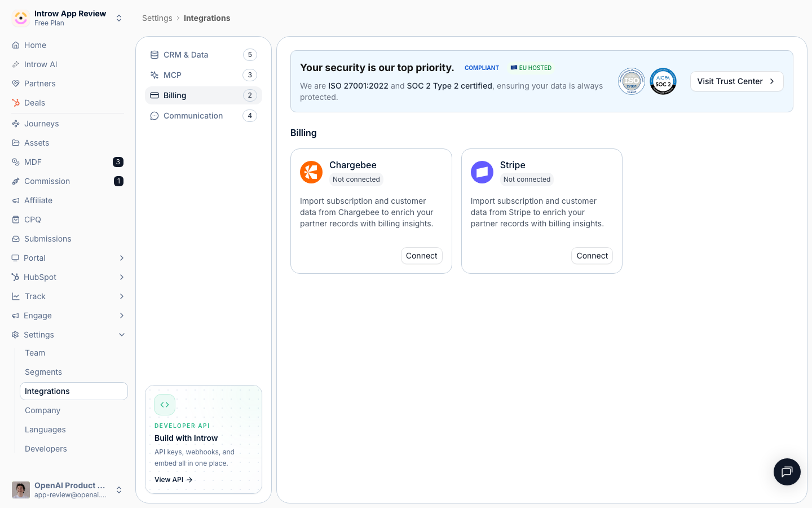
Task: Click the Stripe logo icon
Action: [x=482, y=172]
